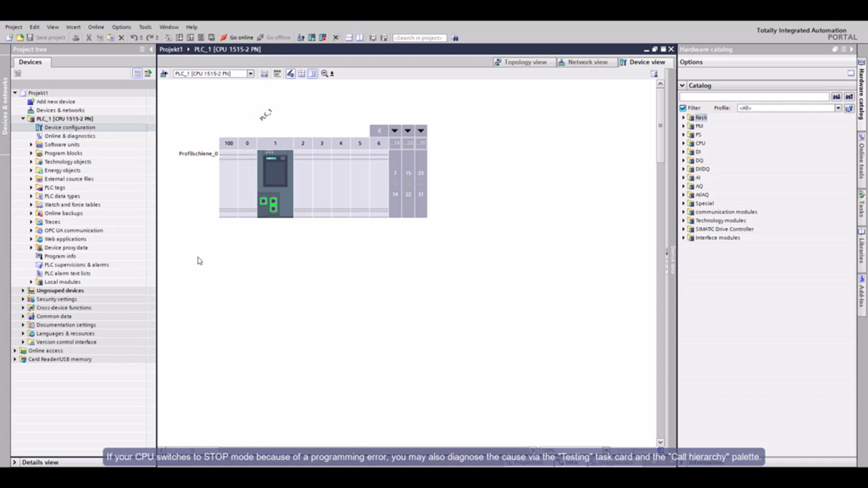Toggle the Filter checkbox in catalog
This screenshot has height=488, width=868.
pyautogui.click(x=683, y=108)
